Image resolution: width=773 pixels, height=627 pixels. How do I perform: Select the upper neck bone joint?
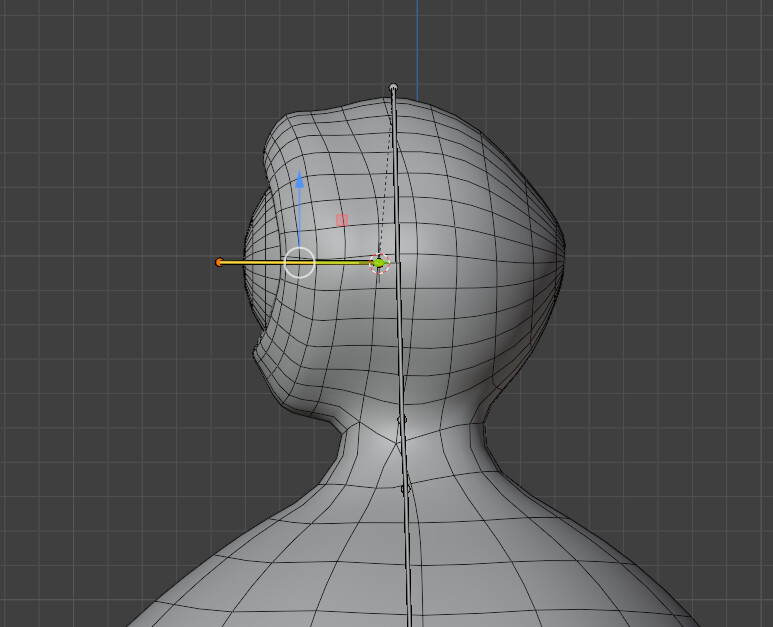pos(402,420)
